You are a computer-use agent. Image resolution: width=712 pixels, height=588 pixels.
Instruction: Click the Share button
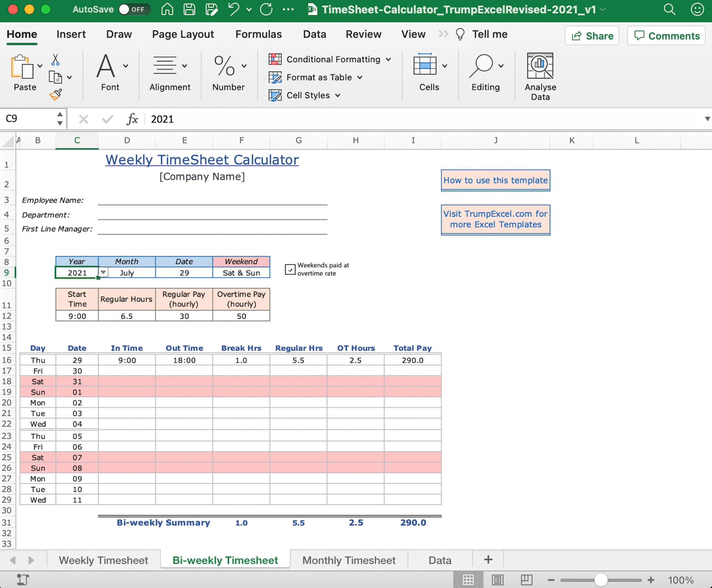tap(592, 36)
